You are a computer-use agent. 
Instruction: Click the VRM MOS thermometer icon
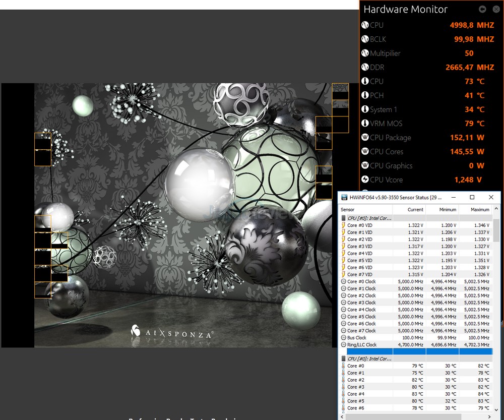click(x=365, y=124)
